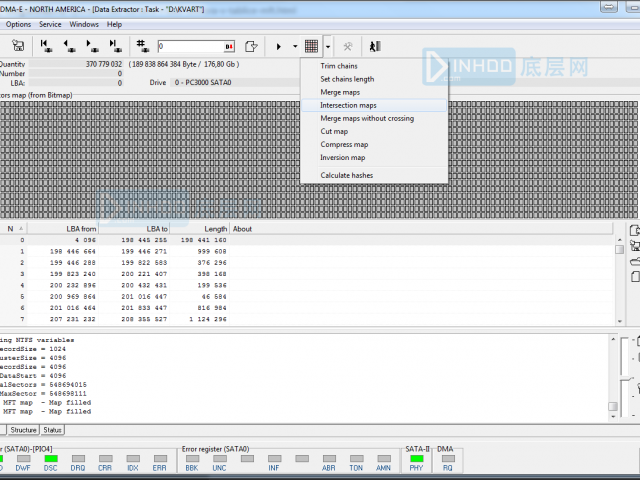
Task: Click the DMA RQ indicator
Action: tap(448, 459)
